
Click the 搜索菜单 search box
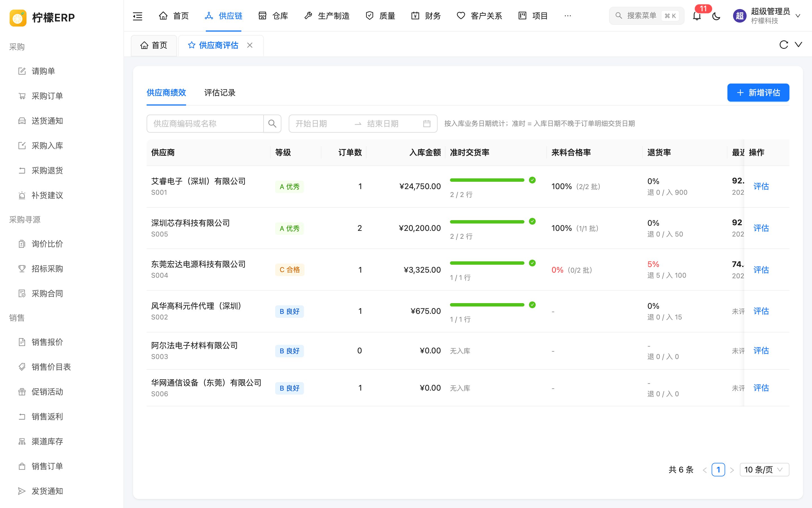646,16
